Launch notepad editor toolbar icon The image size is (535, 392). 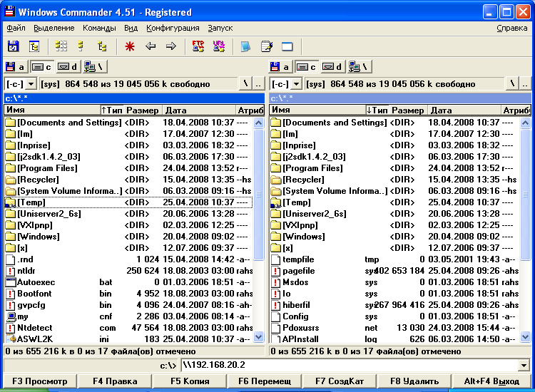point(267,46)
